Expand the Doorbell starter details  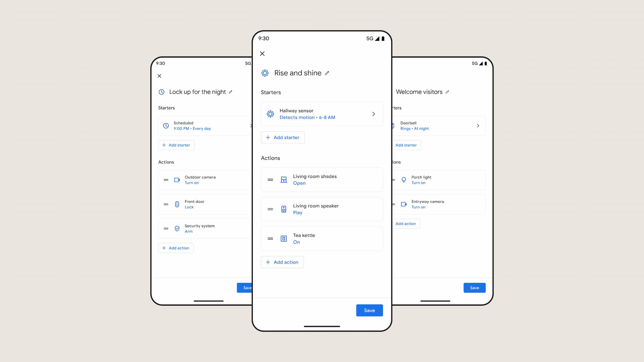478,125
